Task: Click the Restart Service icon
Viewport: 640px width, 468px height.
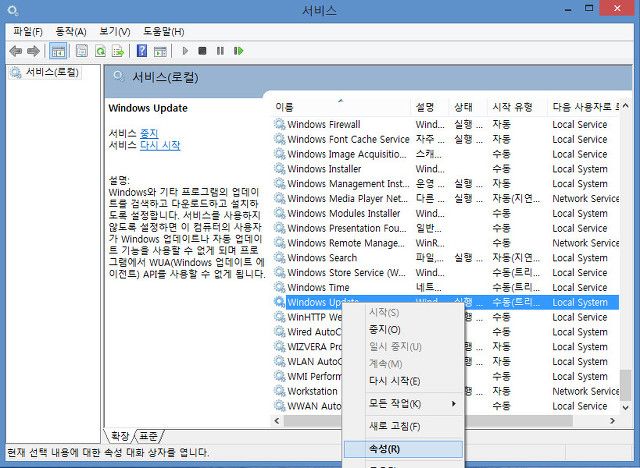Action: click(239, 51)
